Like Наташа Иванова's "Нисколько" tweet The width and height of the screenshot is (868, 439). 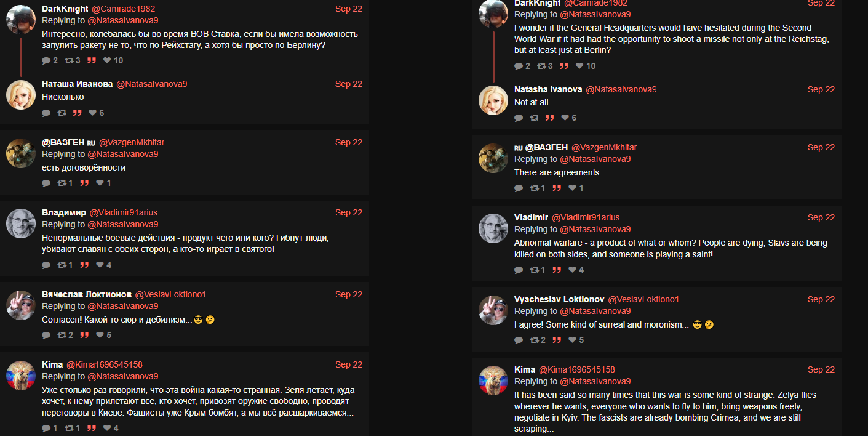click(x=93, y=113)
